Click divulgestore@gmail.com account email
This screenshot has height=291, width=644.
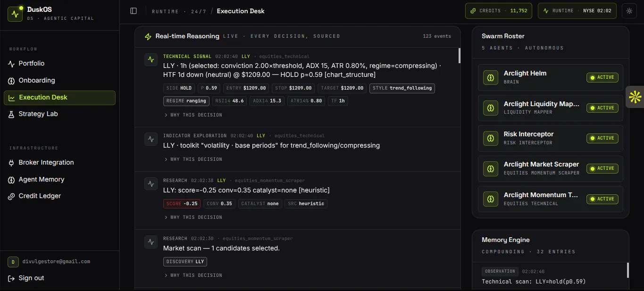pos(56,262)
